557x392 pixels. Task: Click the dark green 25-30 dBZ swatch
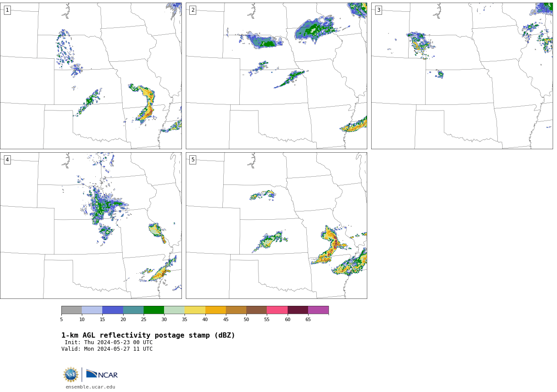pyautogui.click(x=154, y=310)
